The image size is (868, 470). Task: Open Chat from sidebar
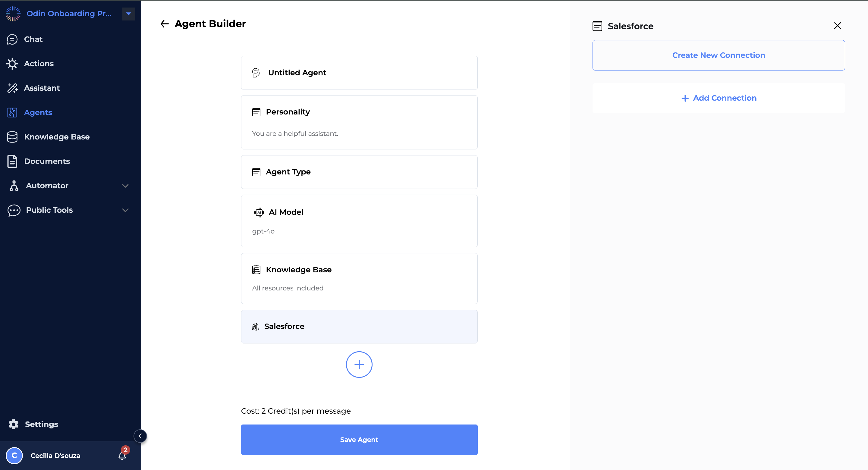tap(33, 39)
